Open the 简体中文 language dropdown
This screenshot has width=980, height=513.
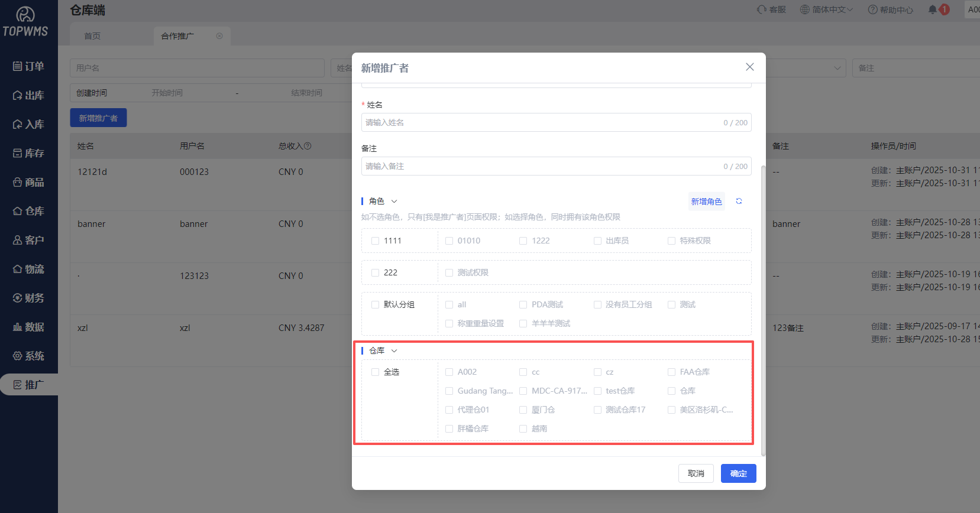coord(826,9)
